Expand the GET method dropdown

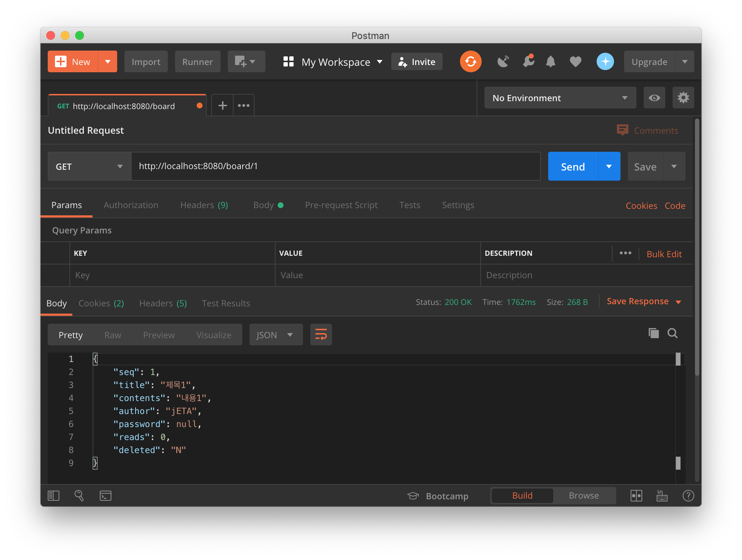click(x=89, y=167)
